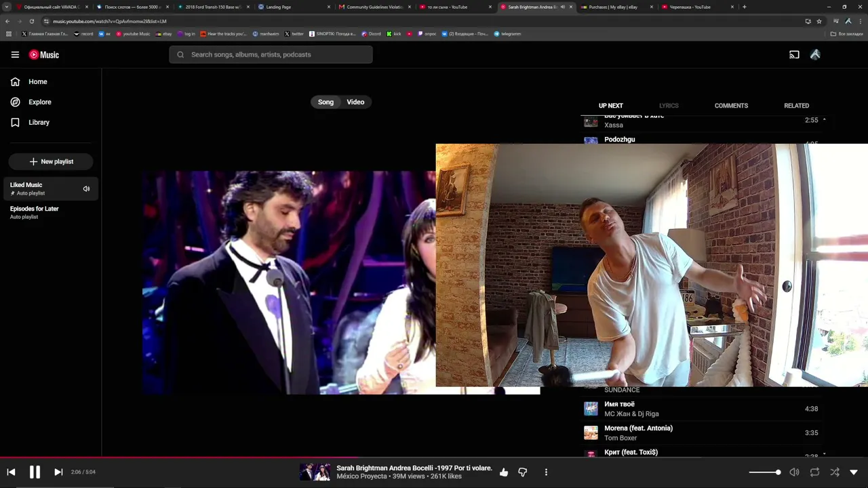Switch to Video mode
The height and width of the screenshot is (488, 868).
tap(355, 102)
